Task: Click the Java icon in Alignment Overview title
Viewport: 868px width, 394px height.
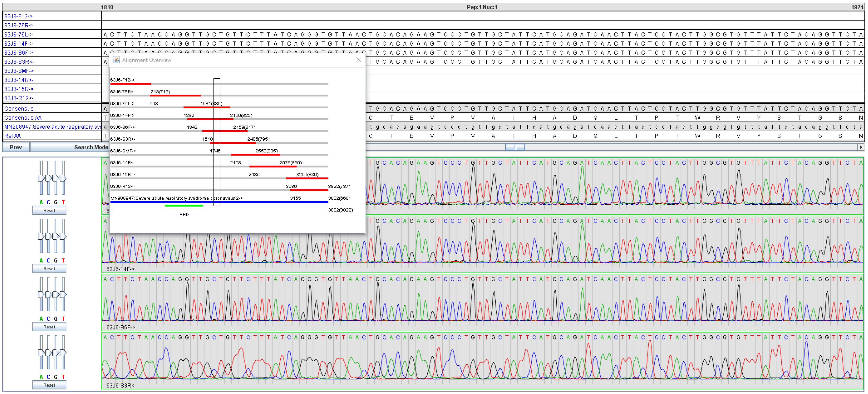Action: pyautogui.click(x=116, y=60)
